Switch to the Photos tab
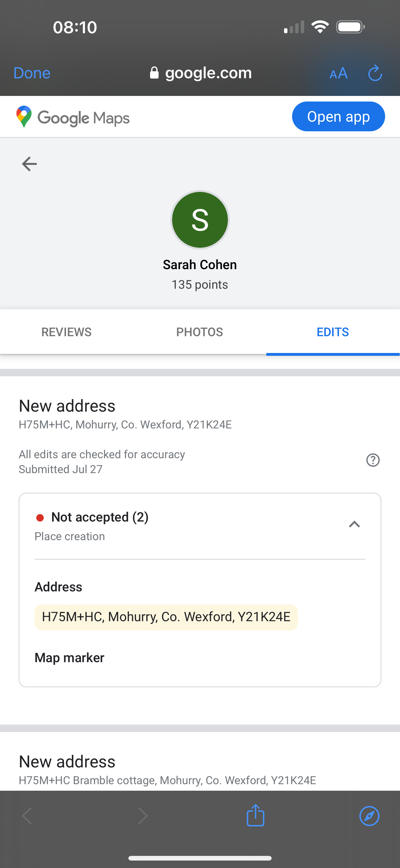 200,332
